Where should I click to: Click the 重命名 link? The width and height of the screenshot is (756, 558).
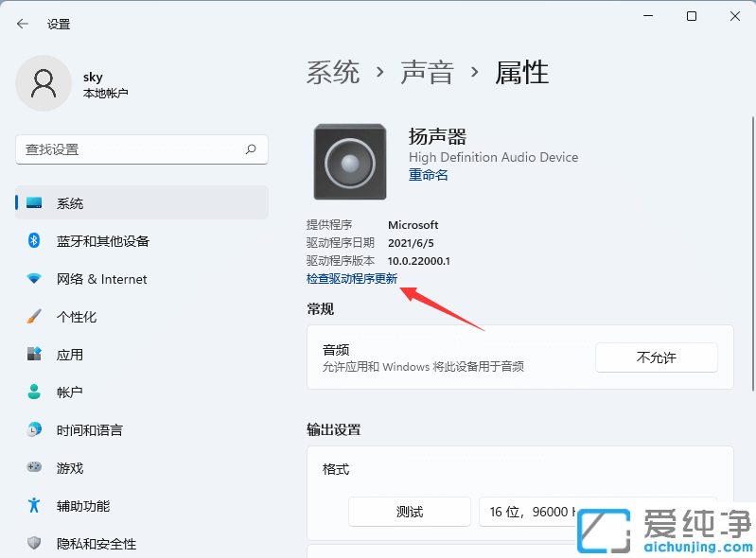click(428, 174)
